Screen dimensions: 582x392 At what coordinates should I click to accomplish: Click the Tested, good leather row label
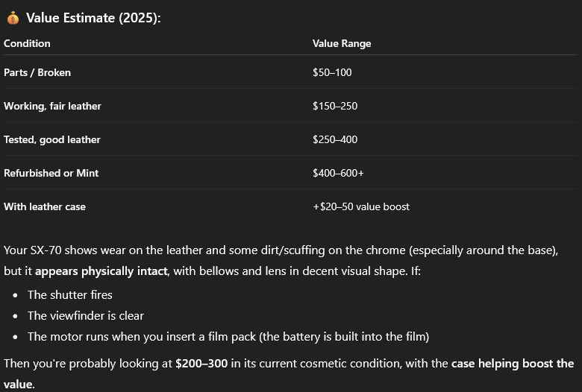[52, 139]
